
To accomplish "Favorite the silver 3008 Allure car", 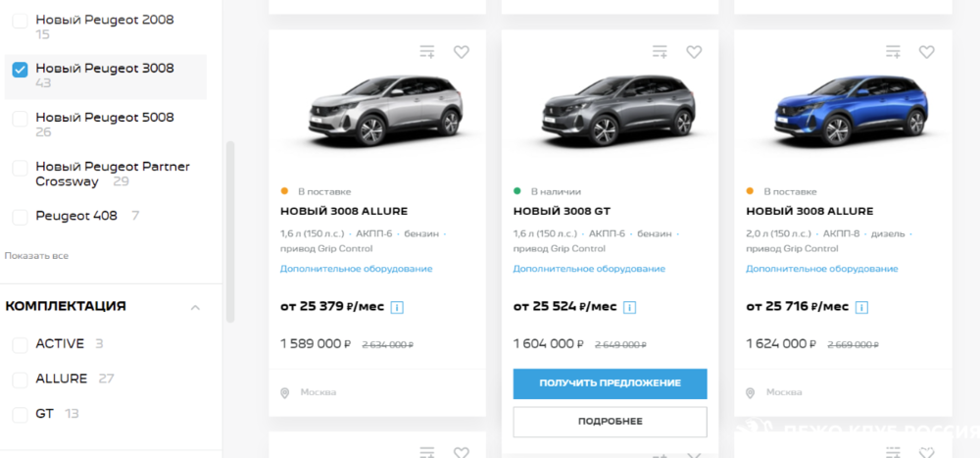I will coord(461,52).
